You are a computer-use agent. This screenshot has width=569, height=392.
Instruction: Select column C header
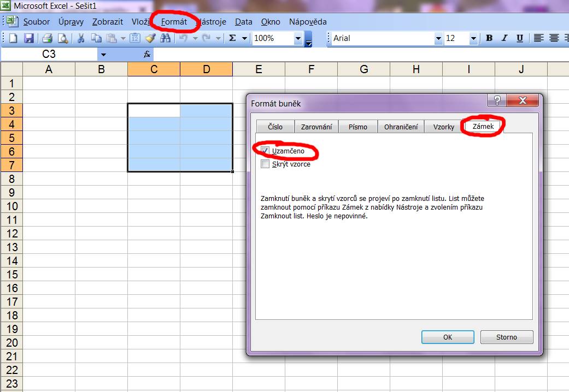pos(154,69)
